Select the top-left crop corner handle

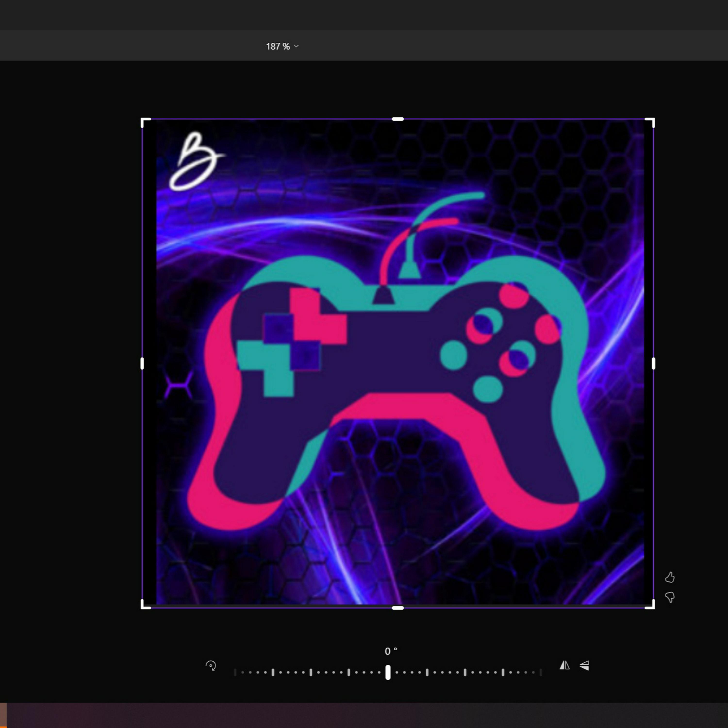[145, 123]
